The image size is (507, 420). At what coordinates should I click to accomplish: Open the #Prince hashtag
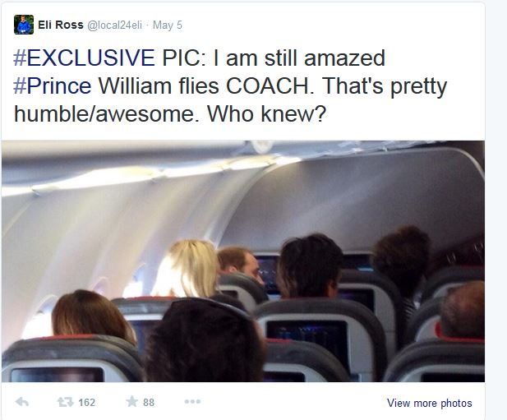[x=53, y=85]
